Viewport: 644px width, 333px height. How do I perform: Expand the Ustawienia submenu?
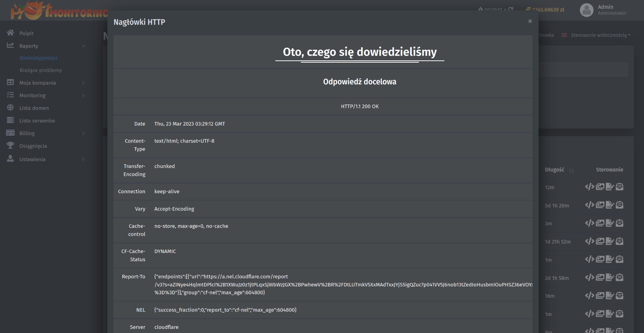83,159
